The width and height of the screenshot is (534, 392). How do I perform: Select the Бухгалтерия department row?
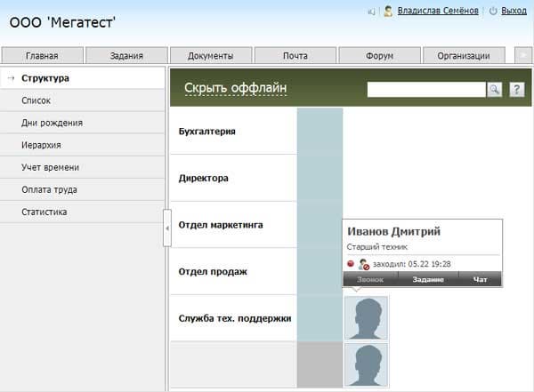tap(233, 131)
